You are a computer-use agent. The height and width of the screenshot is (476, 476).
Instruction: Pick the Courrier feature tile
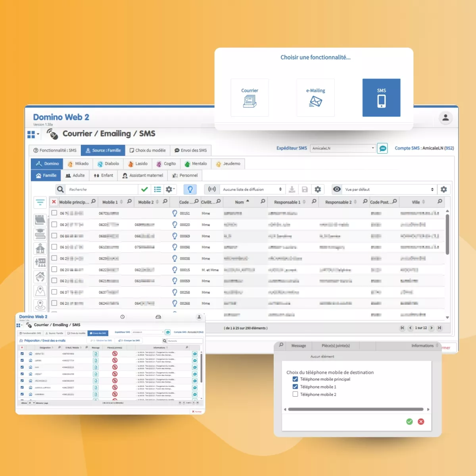pyautogui.click(x=250, y=98)
